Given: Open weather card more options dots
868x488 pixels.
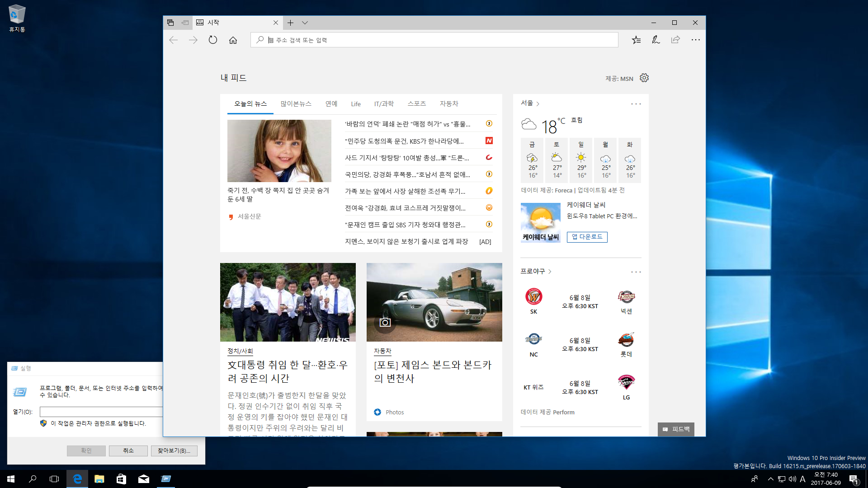Looking at the screenshot, I should [636, 104].
